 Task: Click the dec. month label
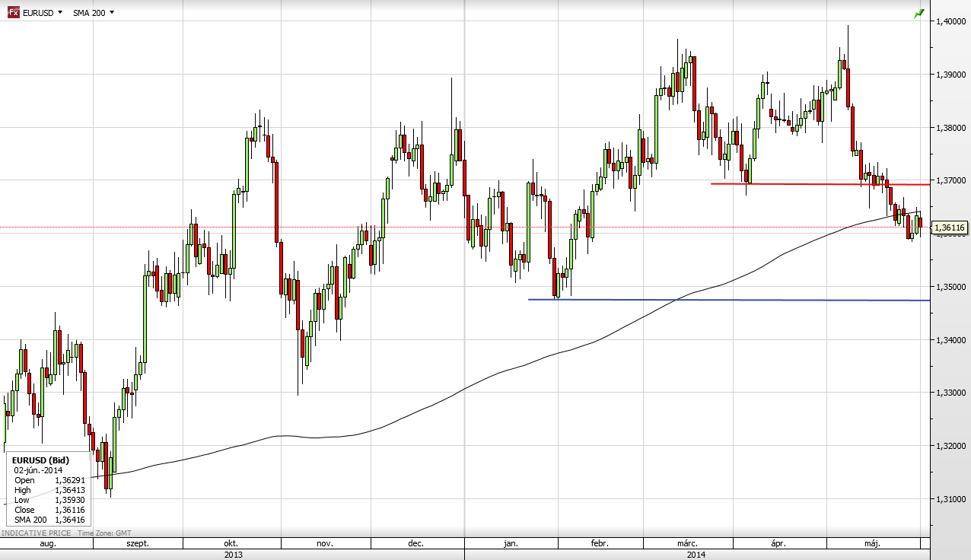[x=416, y=544]
